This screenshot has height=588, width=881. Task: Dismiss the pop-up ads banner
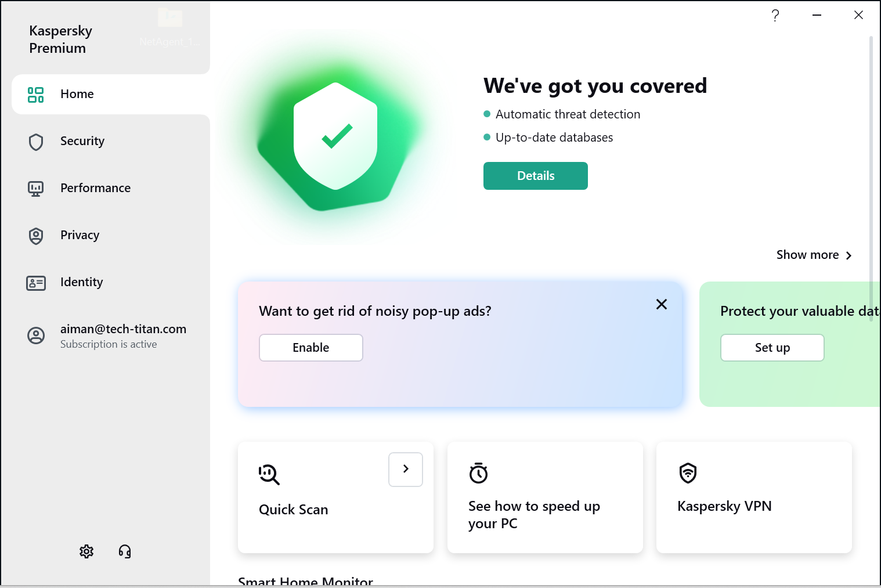click(662, 304)
